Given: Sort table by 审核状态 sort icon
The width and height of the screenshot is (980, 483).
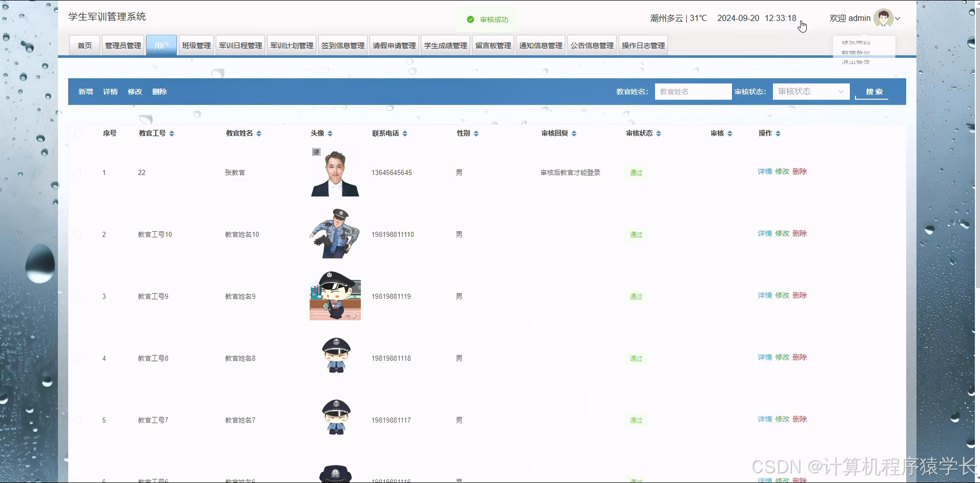Looking at the screenshot, I should (659, 133).
